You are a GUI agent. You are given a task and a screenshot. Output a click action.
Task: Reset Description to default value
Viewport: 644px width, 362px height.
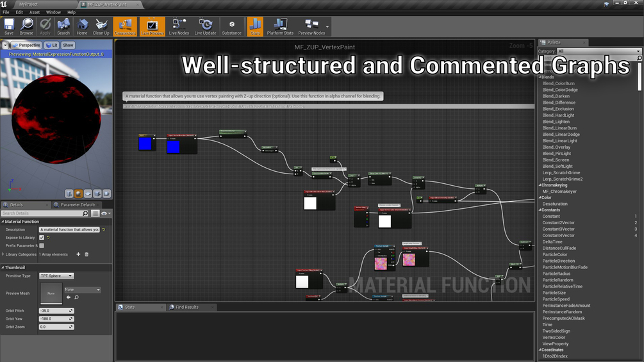click(x=104, y=230)
